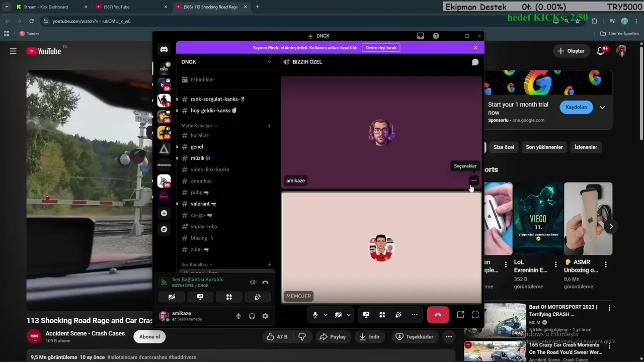Open microphone device options arrow
This screenshot has height=362, width=644.
pyautogui.click(x=326, y=315)
